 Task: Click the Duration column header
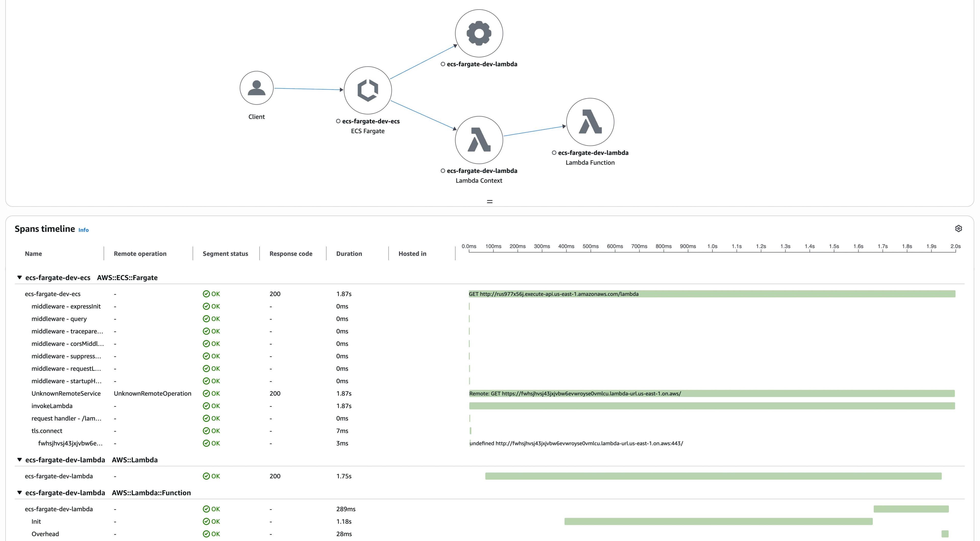[349, 254]
